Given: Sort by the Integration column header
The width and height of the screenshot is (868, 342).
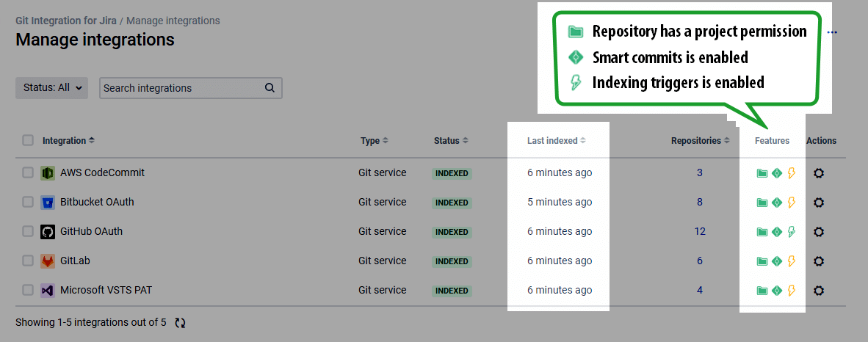Looking at the screenshot, I should (x=68, y=141).
